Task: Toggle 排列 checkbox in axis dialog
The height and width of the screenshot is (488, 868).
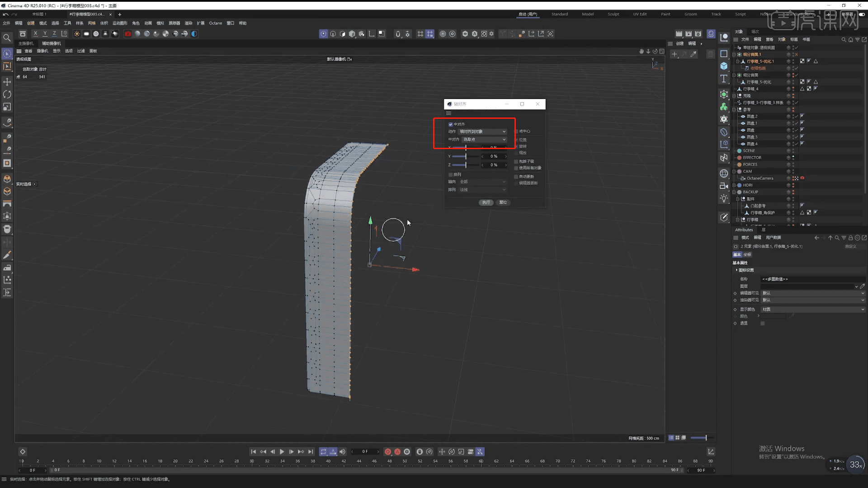Action: pos(450,174)
